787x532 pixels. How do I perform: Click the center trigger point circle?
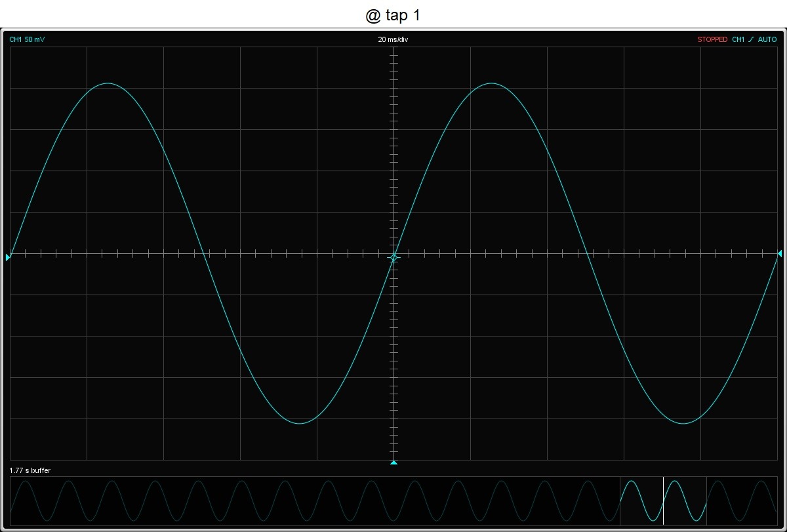point(393,258)
